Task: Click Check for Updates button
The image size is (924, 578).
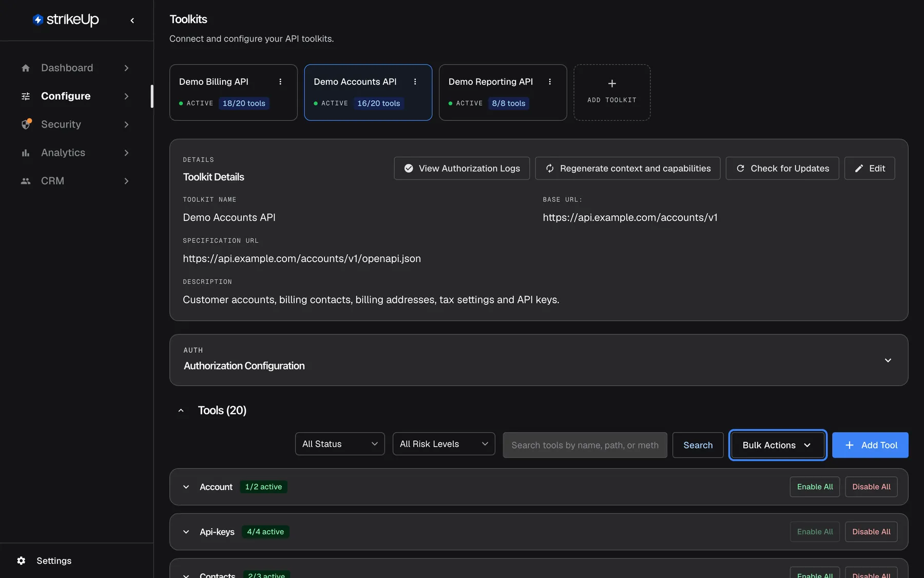Action: [x=782, y=169]
